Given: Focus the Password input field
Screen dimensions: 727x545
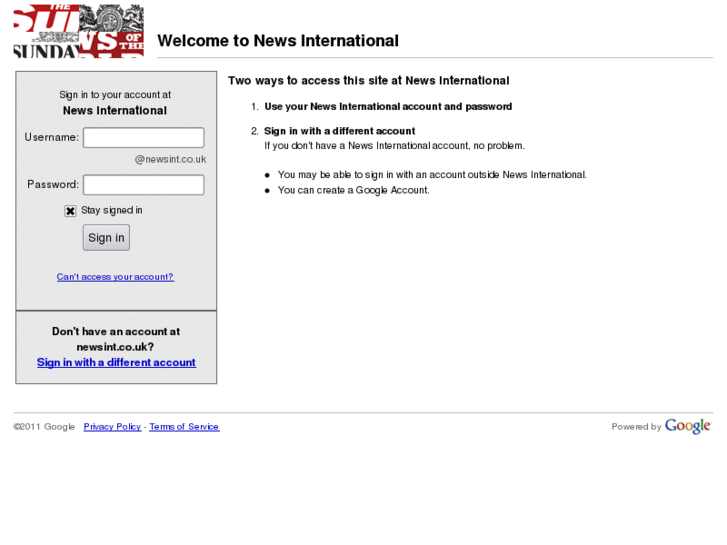Looking at the screenshot, I should click(x=144, y=185).
